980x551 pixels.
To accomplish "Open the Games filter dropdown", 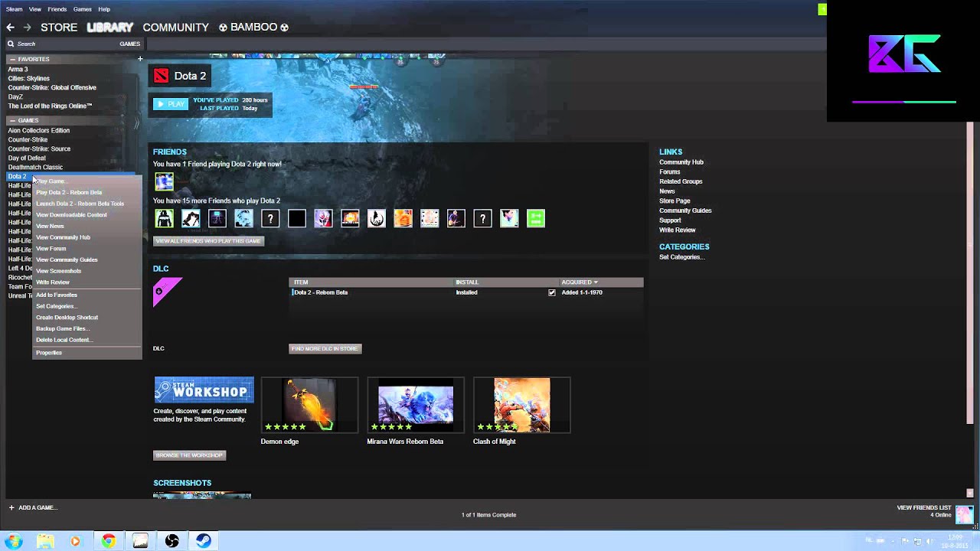I will [129, 44].
